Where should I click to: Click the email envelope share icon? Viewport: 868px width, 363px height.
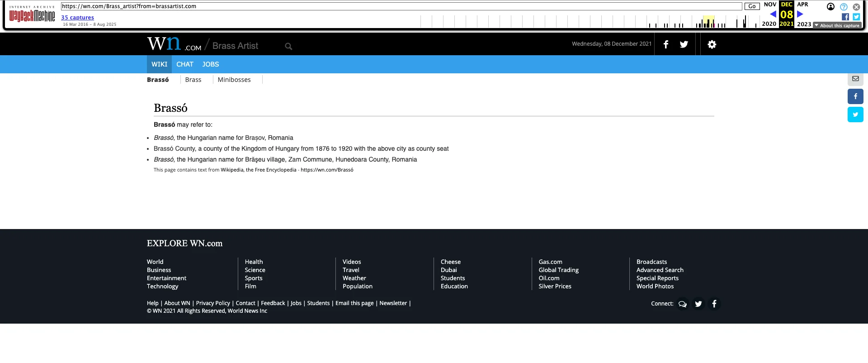coord(855,79)
